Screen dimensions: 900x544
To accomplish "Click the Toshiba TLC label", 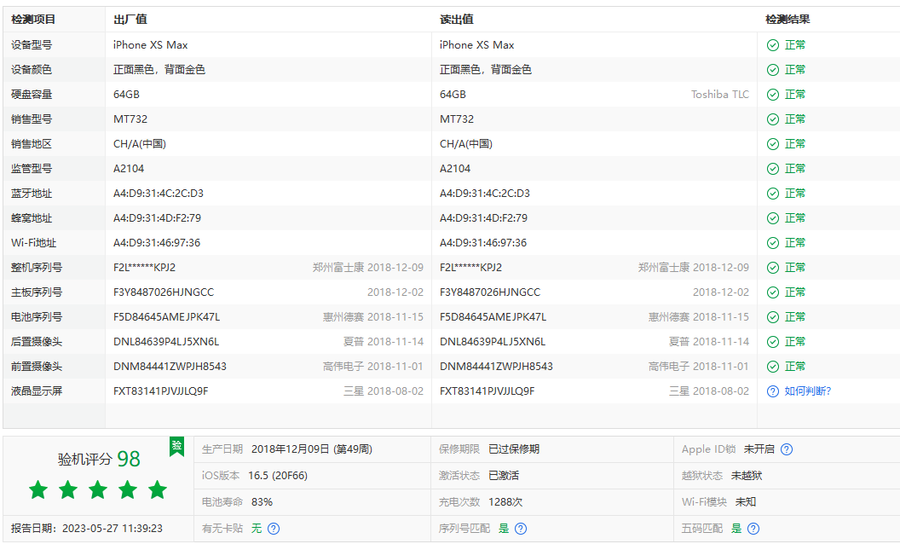I will point(720,95).
